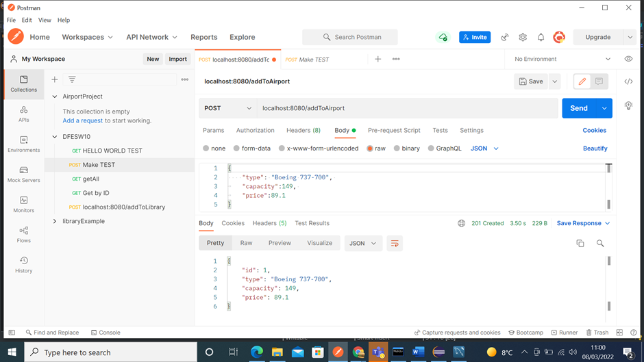Viewport: 644px width, 362px height.
Task: Open the satellite capture requests icon
Action: click(505, 38)
